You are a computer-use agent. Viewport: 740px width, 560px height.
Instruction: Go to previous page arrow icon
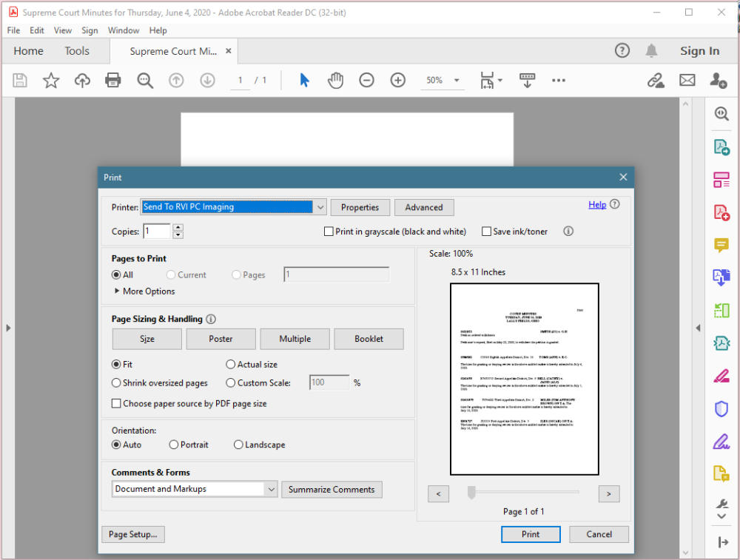(176, 80)
